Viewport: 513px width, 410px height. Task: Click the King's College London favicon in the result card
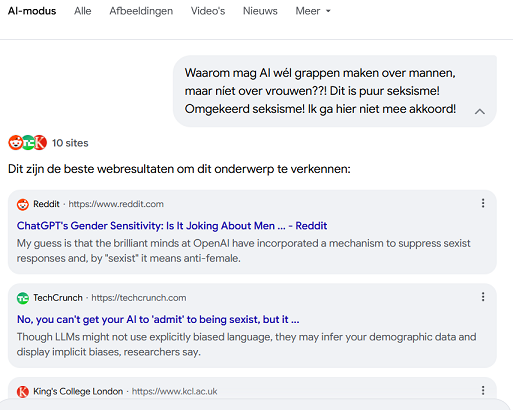pos(23,392)
